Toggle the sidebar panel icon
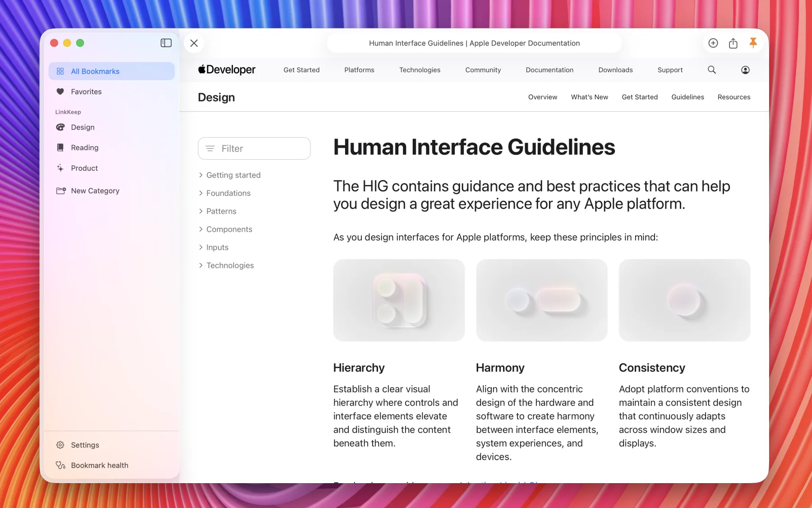Image resolution: width=812 pixels, height=508 pixels. click(x=166, y=43)
